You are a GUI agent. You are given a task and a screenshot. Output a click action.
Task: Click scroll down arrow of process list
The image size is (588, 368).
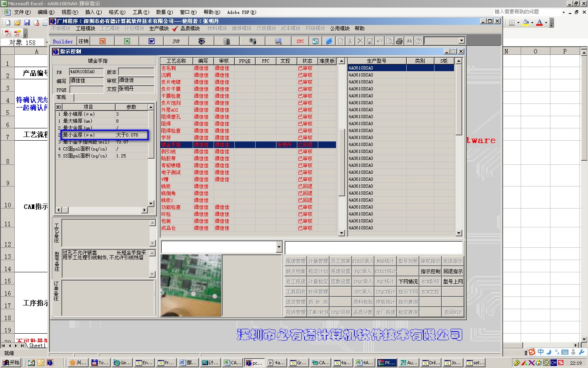tap(342, 233)
